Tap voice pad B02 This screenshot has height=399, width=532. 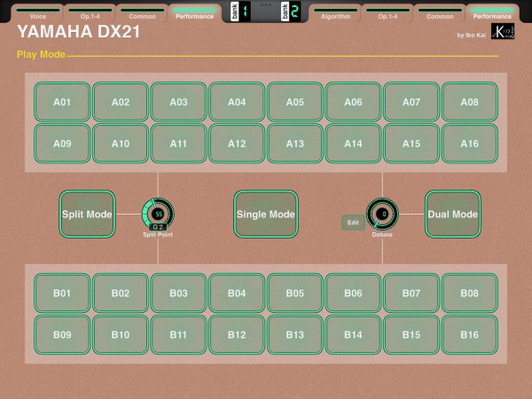point(121,293)
